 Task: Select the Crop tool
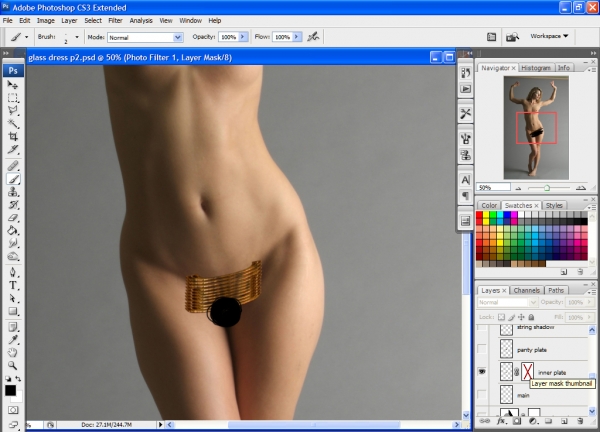point(13,136)
